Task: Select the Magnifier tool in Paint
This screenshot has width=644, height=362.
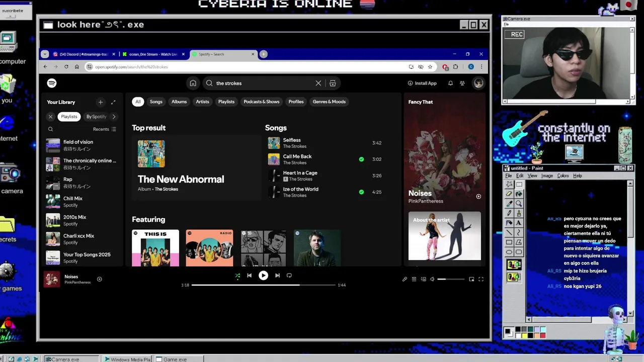Action: (519, 204)
